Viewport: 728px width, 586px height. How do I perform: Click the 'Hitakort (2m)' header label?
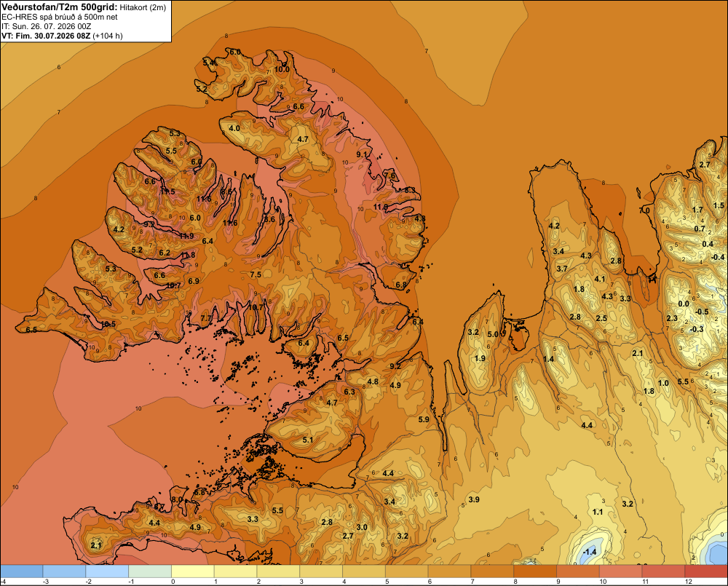(x=143, y=7)
